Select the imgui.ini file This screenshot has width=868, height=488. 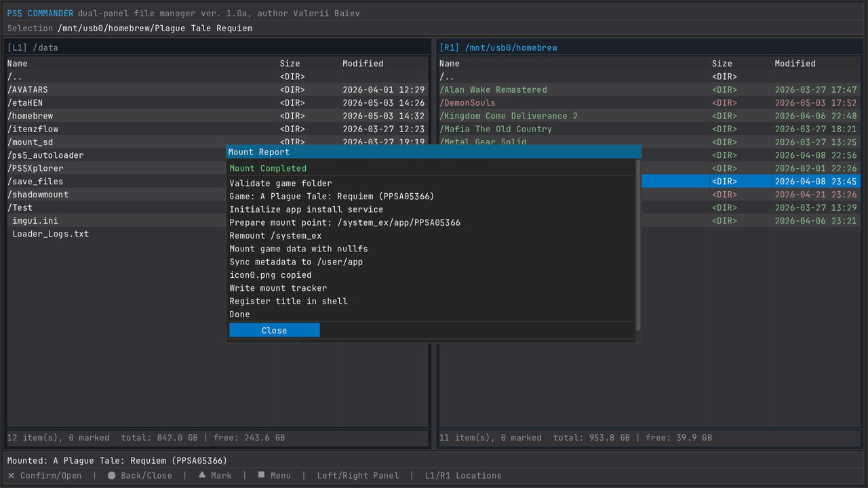click(x=116, y=221)
